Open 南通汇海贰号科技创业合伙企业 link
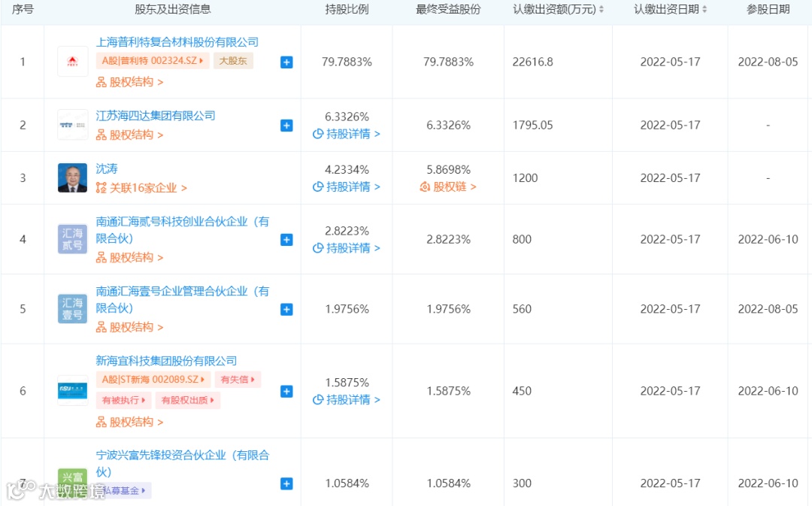812x506 pixels. (x=182, y=230)
